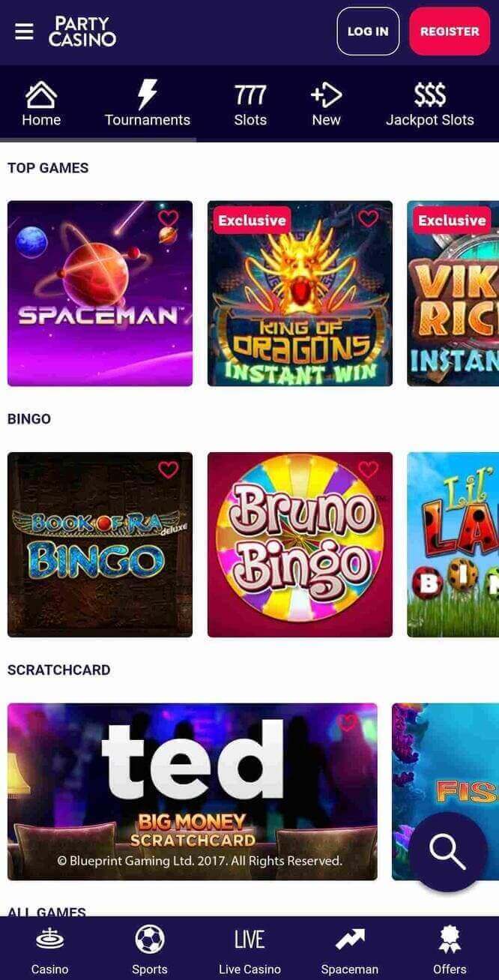
Task: Open Live Casino bottom tab
Action: tap(250, 951)
